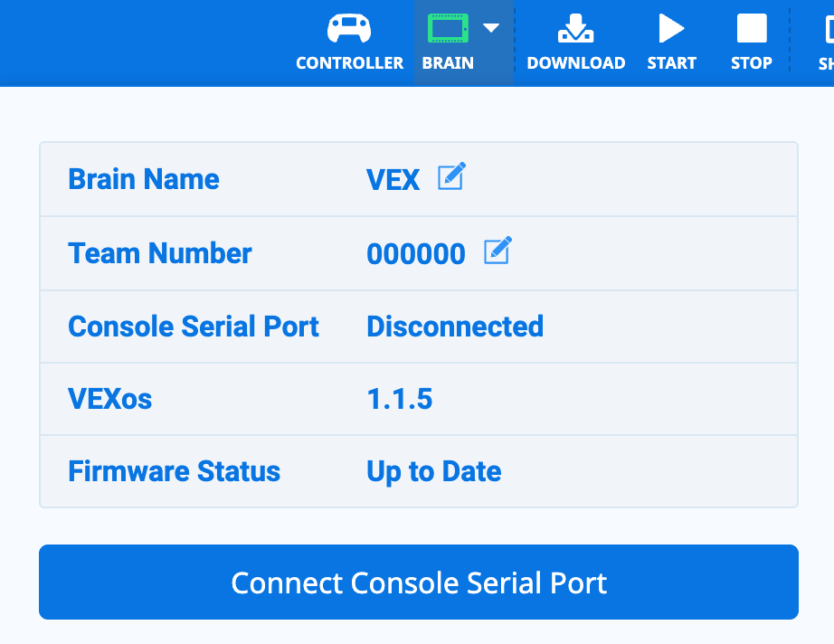Click the VEXos version 1.1.5 row
Viewport: 834px width, 644px height.
(x=399, y=399)
